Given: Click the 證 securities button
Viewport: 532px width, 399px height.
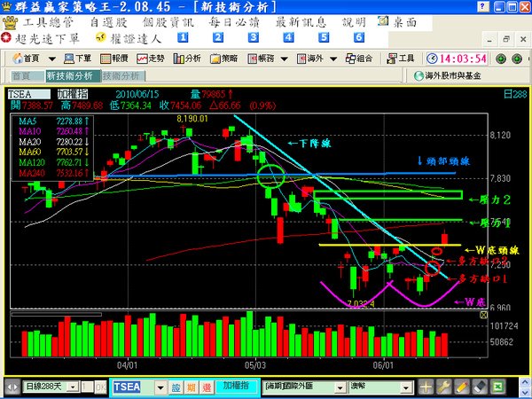Looking at the screenshot, I should 176,387.
